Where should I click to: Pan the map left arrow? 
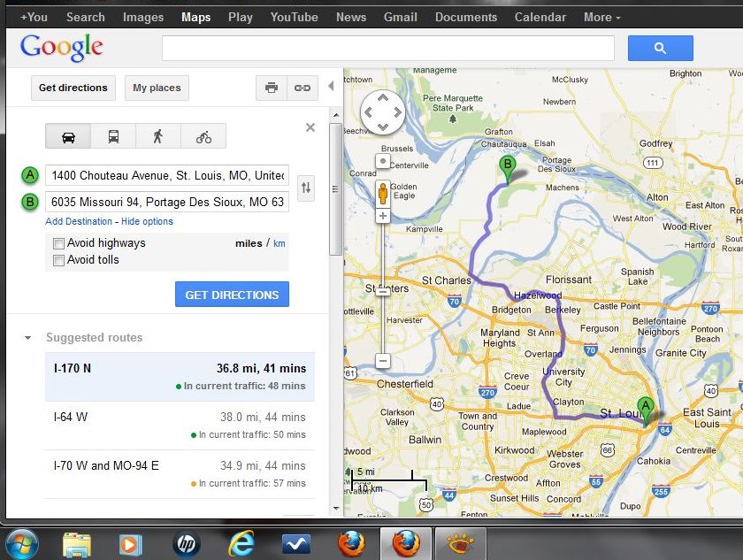(x=368, y=112)
